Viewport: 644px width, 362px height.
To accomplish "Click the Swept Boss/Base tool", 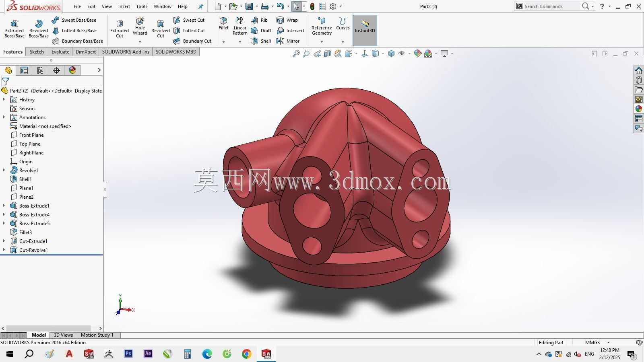I will (x=74, y=20).
